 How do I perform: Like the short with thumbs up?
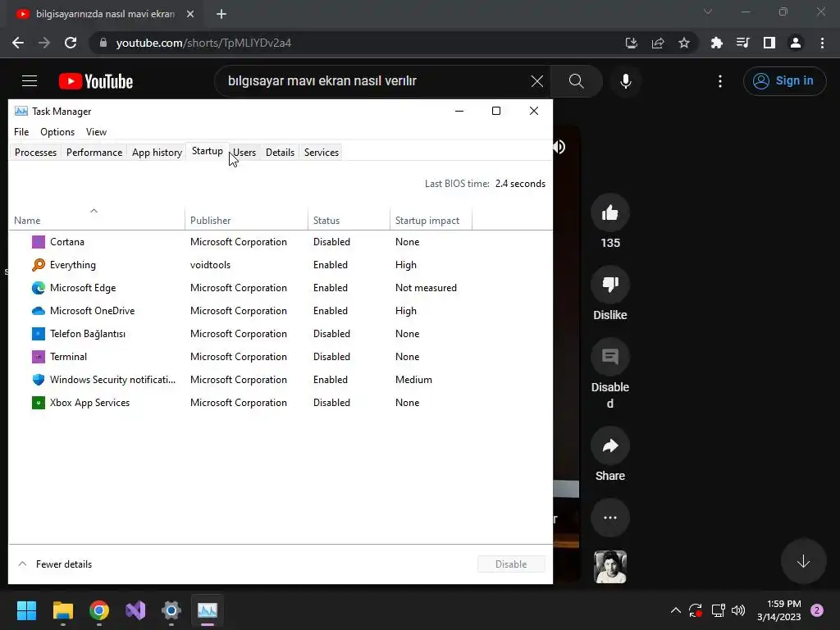[610, 212]
